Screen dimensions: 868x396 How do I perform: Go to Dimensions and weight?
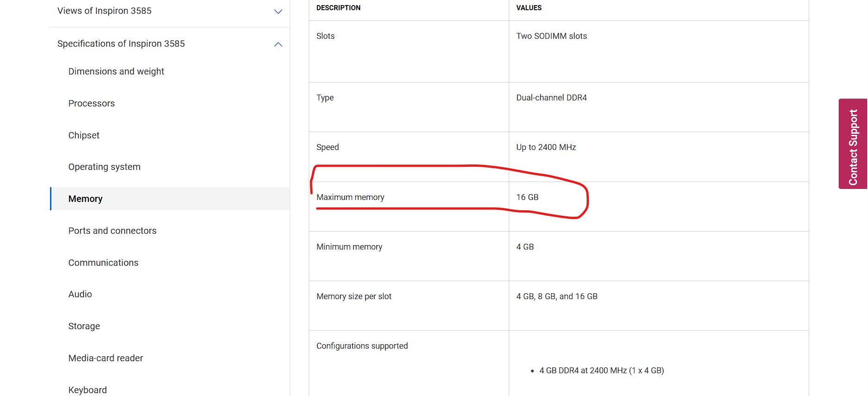[x=116, y=71]
